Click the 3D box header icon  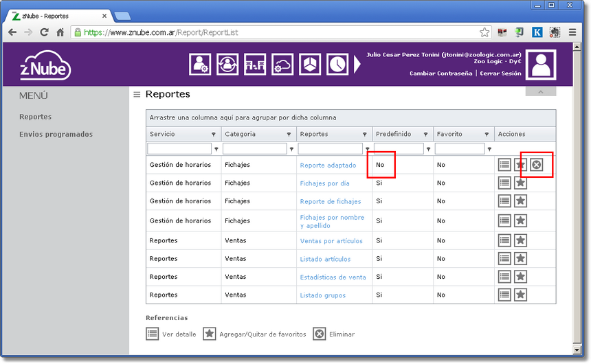click(x=310, y=65)
